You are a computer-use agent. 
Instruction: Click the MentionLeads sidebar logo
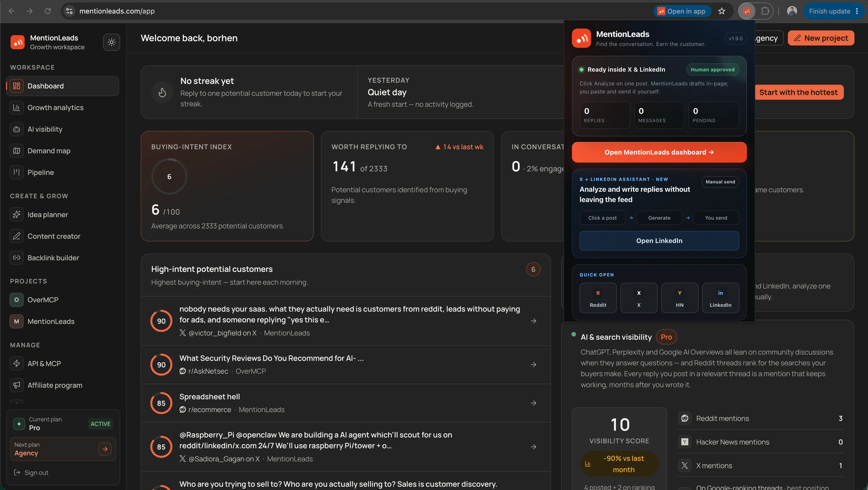pos(18,42)
